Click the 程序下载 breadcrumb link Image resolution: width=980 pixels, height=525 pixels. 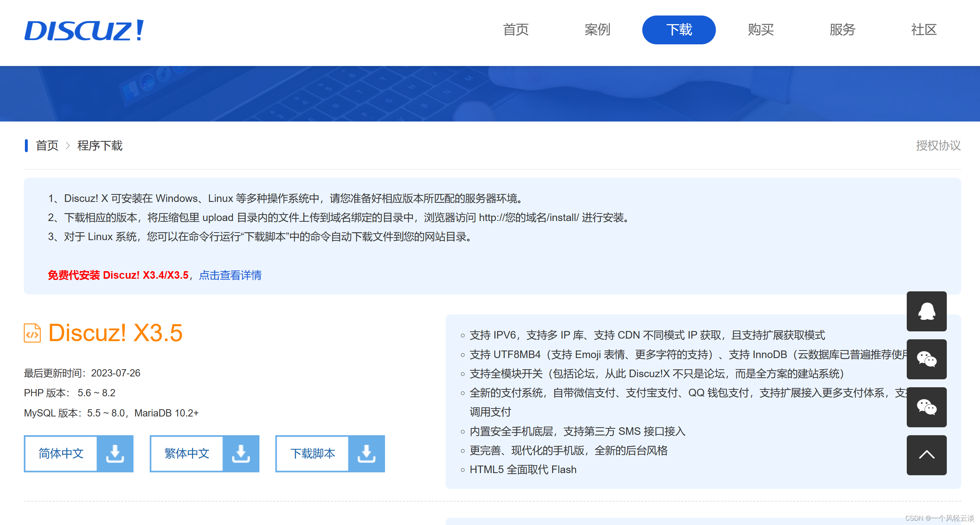[x=100, y=146]
